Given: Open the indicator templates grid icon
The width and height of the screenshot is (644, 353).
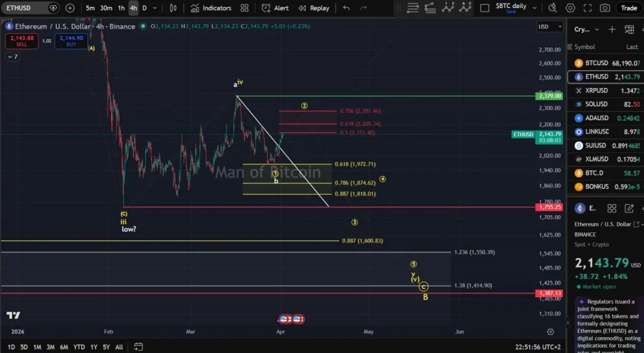Looking at the screenshot, I should tap(244, 8).
